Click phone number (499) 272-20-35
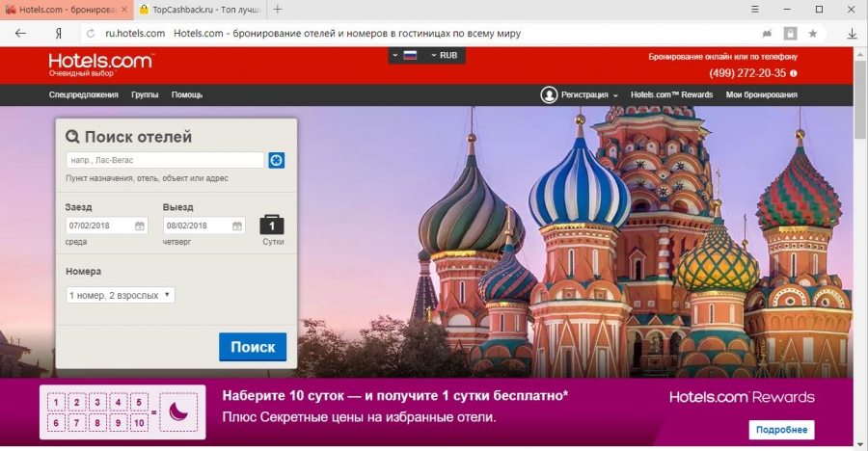The image size is (868, 451). [x=747, y=73]
